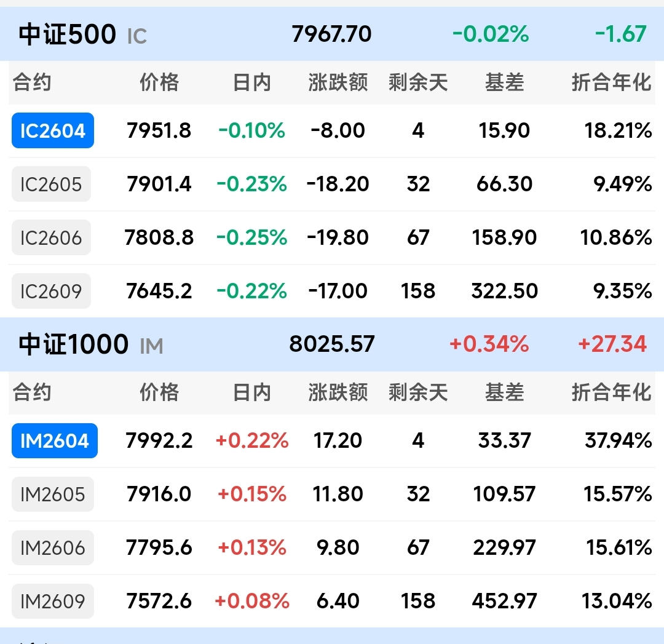Tap IC2609's basis value 322.50
The width and height of the screenshot is (664, 644).
click(x=504, y=291)
